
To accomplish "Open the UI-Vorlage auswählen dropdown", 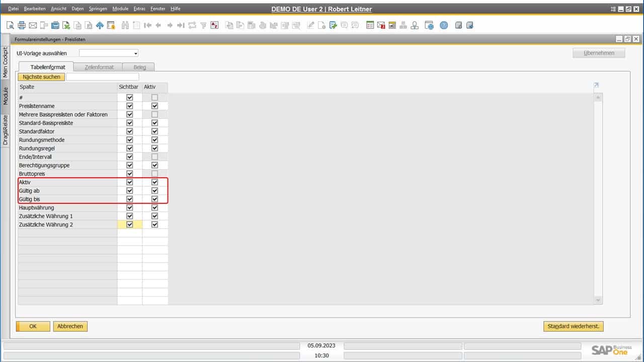I will pos(134,53).
